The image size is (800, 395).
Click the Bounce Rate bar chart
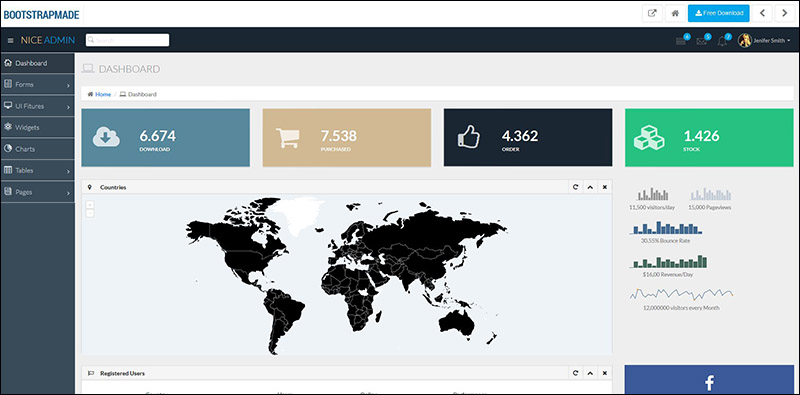click(666, 228)
